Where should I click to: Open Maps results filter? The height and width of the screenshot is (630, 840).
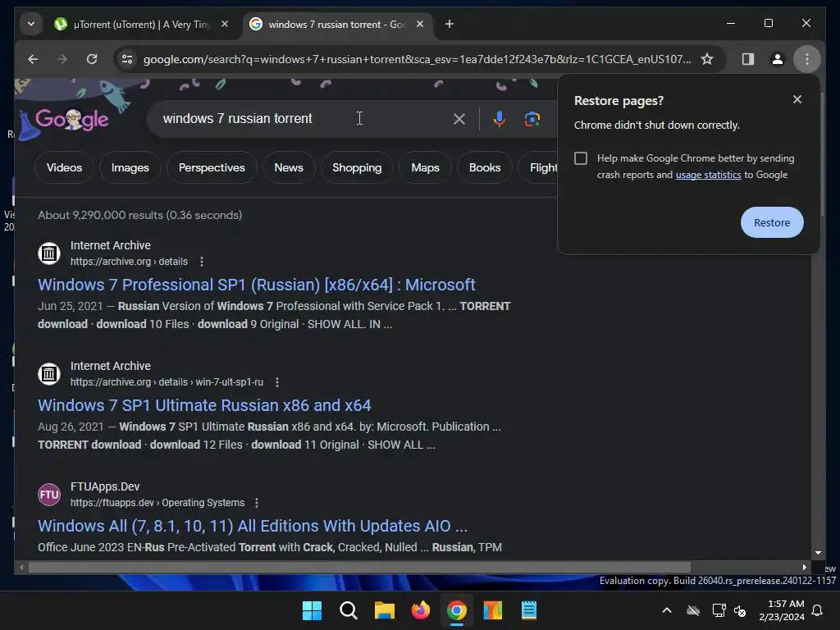click(426, 167)
